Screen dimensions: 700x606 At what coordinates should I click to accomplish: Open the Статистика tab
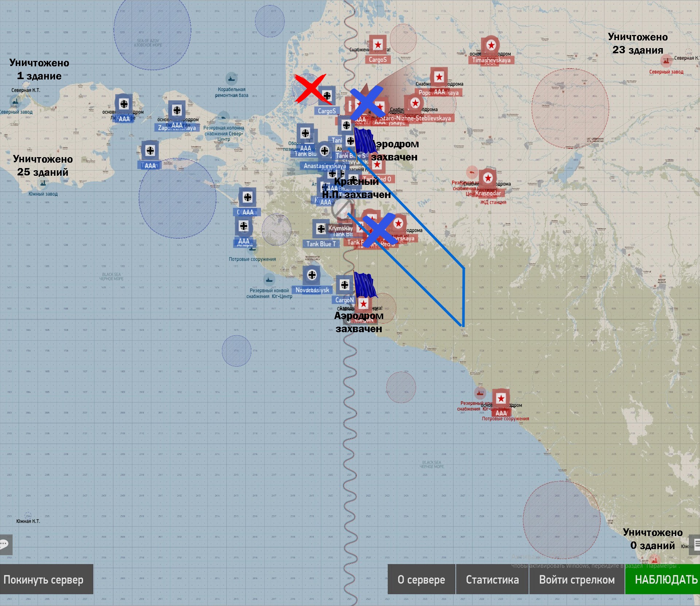492,579
